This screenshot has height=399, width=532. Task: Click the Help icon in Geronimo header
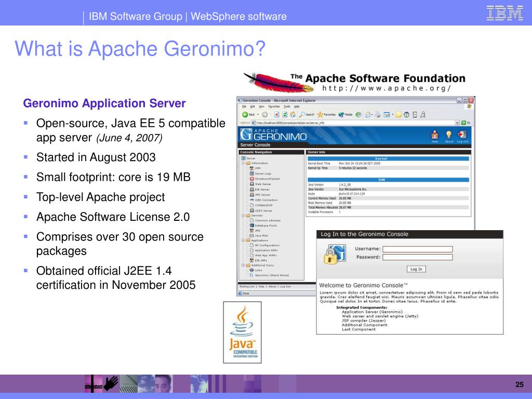pyautogui.click(x=435, y=137)
